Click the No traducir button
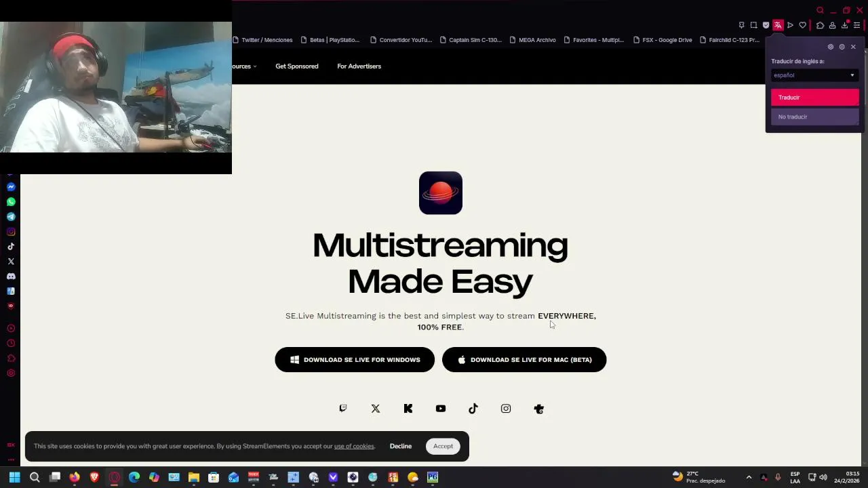The image size is (868, 488). (x=814, y=117)
